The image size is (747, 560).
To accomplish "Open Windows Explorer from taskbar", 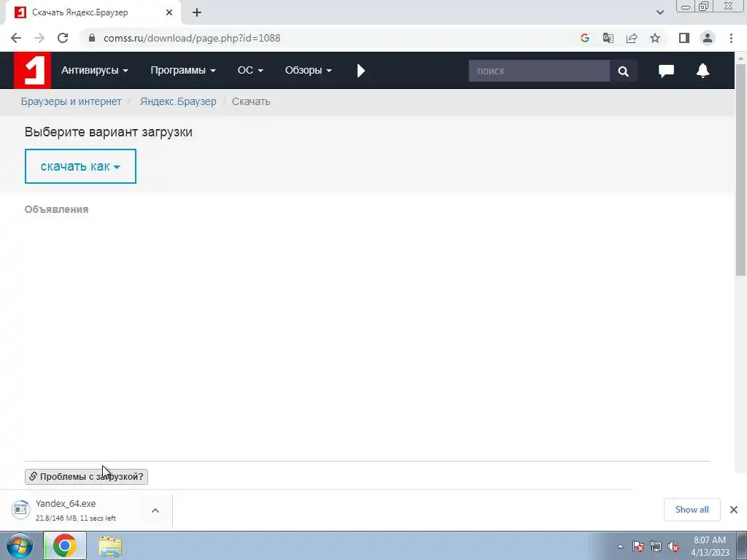I will 110,547.
